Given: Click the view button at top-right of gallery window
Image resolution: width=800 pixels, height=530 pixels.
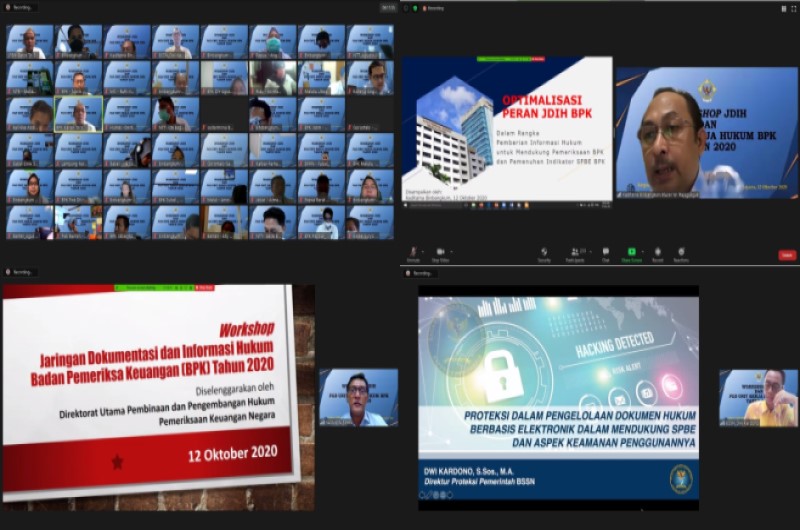Looking at the screenshot, I should tap(388, 8).
